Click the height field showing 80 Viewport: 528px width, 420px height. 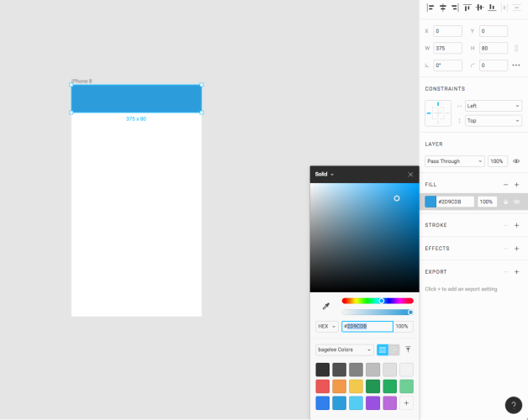point(494,48)
